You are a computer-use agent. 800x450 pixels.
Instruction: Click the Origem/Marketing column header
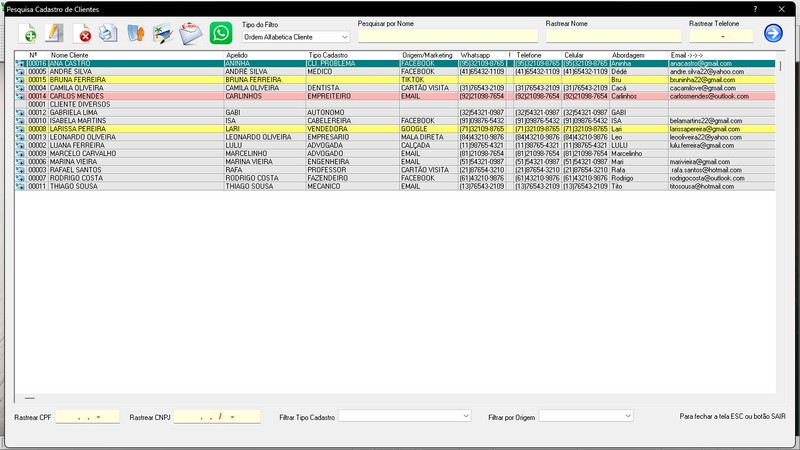(429, 55)
